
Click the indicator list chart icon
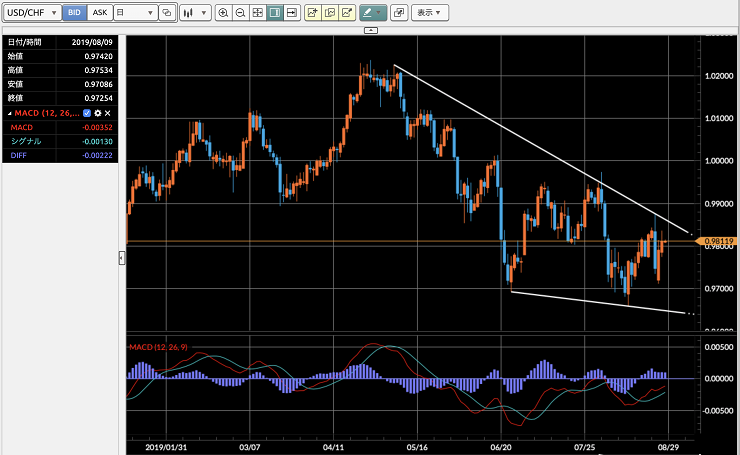[330, 13]
